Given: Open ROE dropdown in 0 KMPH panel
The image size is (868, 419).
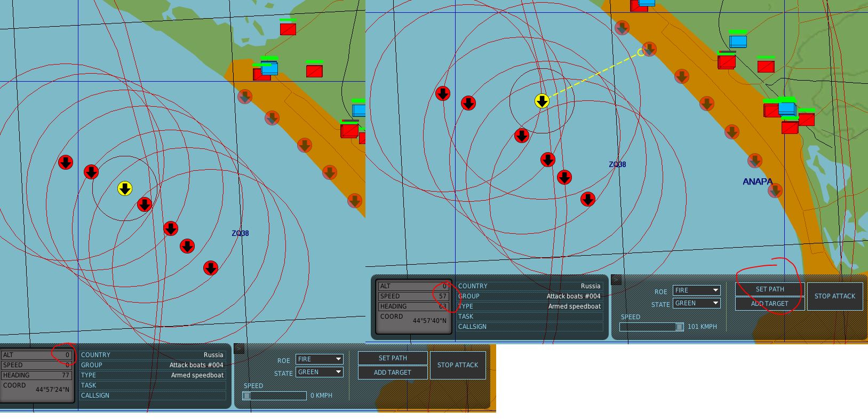Looking at the screenshot, I should (x=320, y=359).
